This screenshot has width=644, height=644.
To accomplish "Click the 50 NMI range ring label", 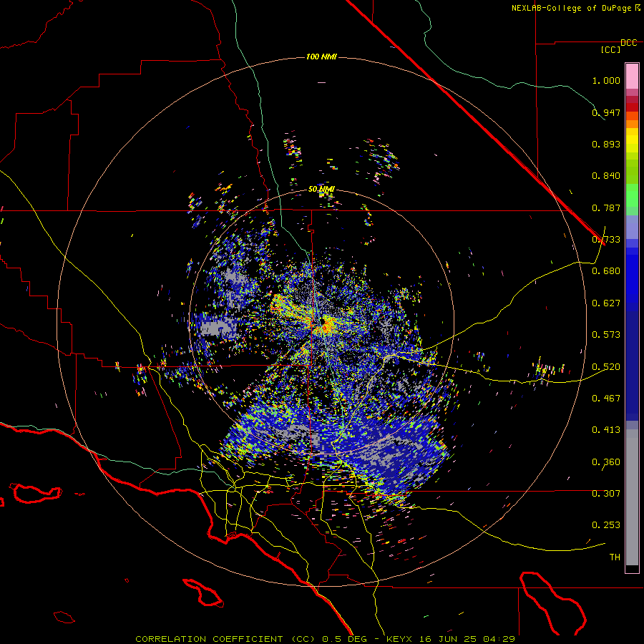I will [321, 190].
